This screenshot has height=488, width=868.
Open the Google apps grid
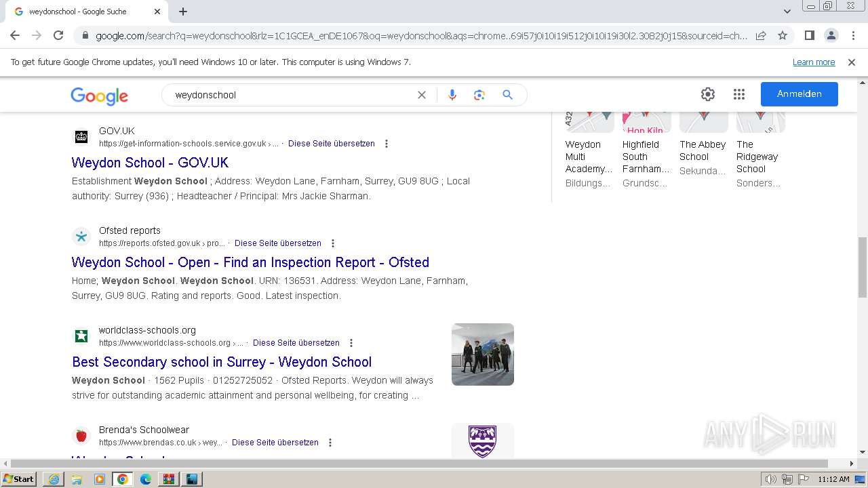(739, 94)
